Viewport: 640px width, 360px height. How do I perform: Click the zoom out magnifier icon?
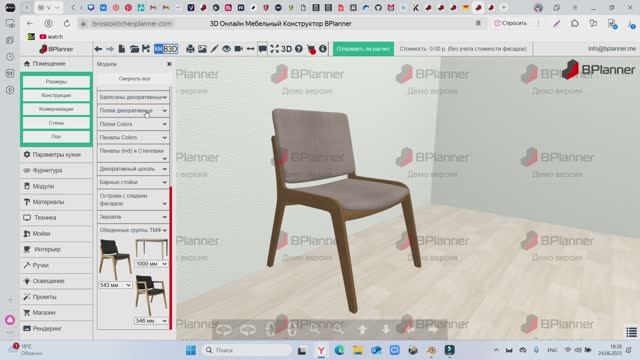pos(338,329)
